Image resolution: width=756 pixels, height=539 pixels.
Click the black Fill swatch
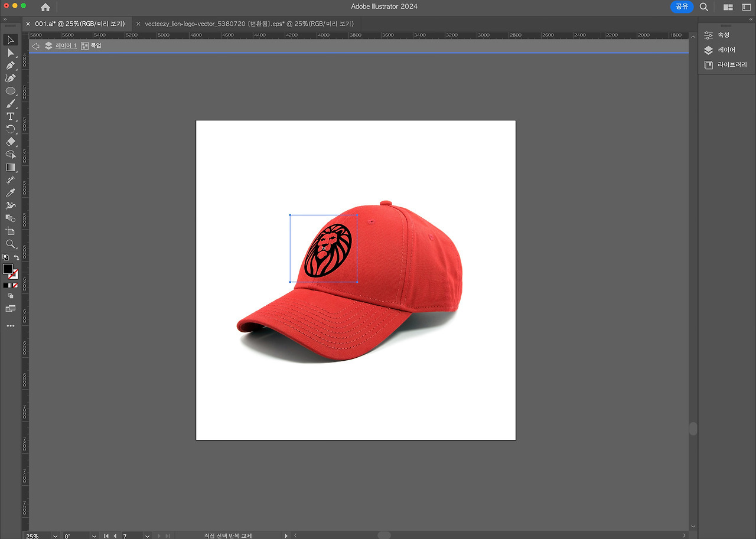pyautogui.click(x=7, y=269)
